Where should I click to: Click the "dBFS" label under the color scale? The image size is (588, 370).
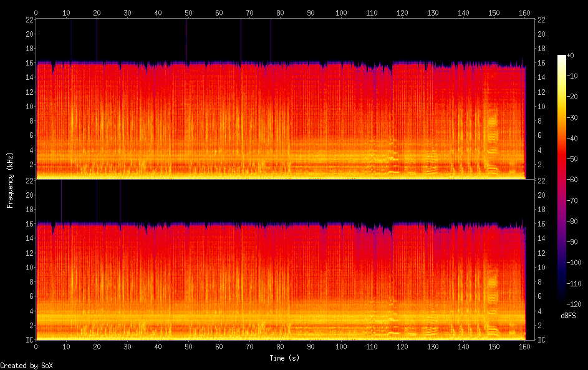click(568, 316)
